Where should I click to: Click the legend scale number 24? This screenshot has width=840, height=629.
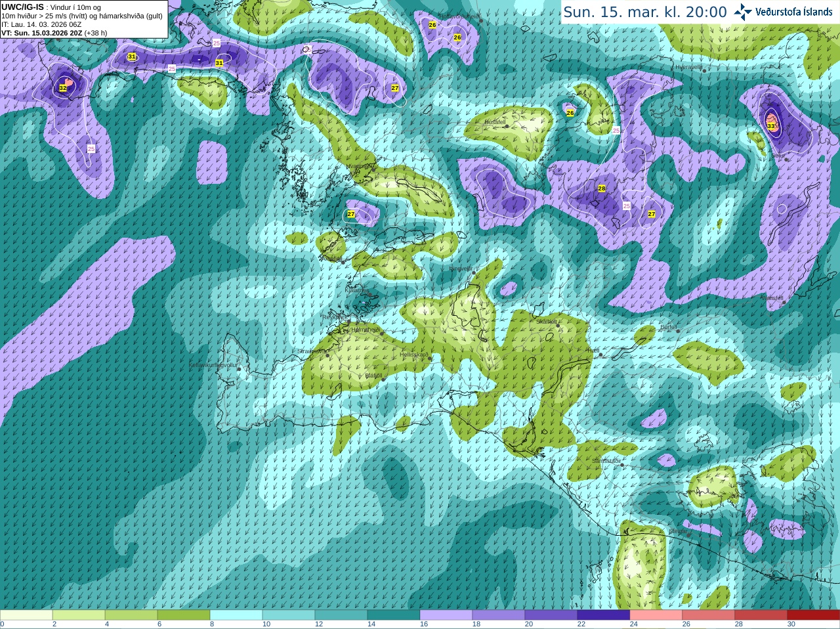(634, 624)
